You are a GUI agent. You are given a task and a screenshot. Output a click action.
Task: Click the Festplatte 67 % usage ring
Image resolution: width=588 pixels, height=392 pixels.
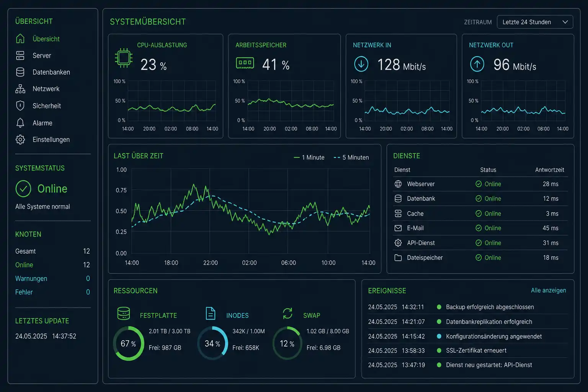(x=129, y=343)
